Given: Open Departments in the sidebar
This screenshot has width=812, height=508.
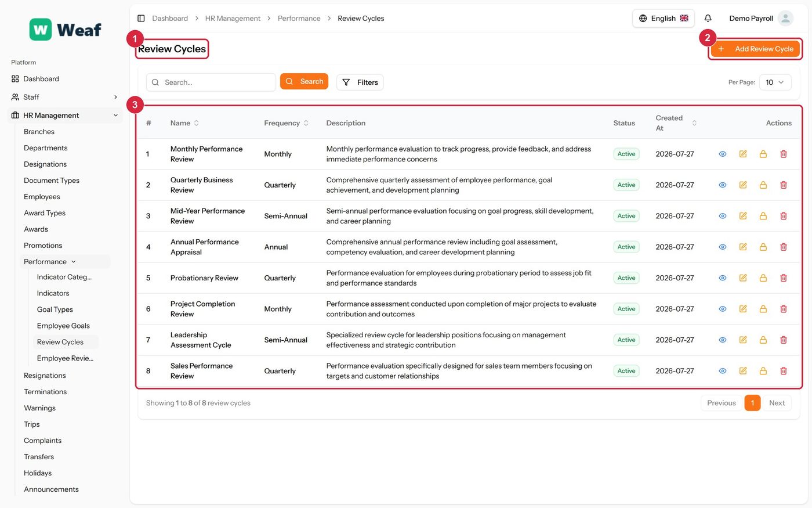Looking at the screenshot, I should click(45, 148).
